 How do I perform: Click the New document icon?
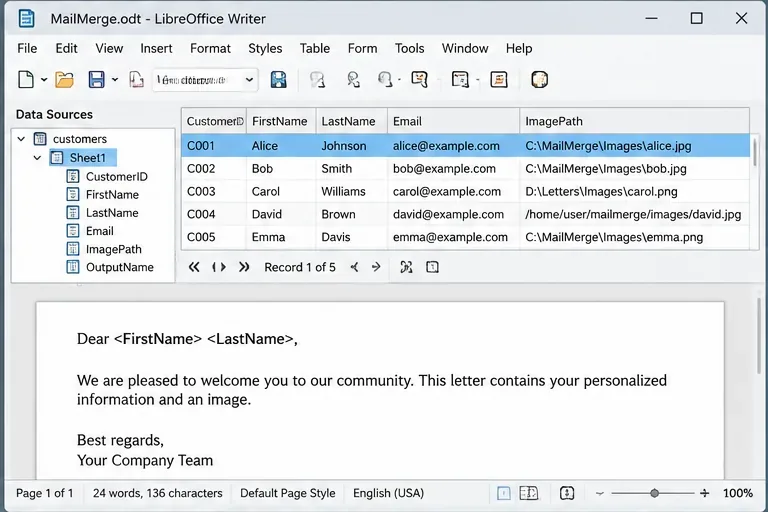point(26,79)
